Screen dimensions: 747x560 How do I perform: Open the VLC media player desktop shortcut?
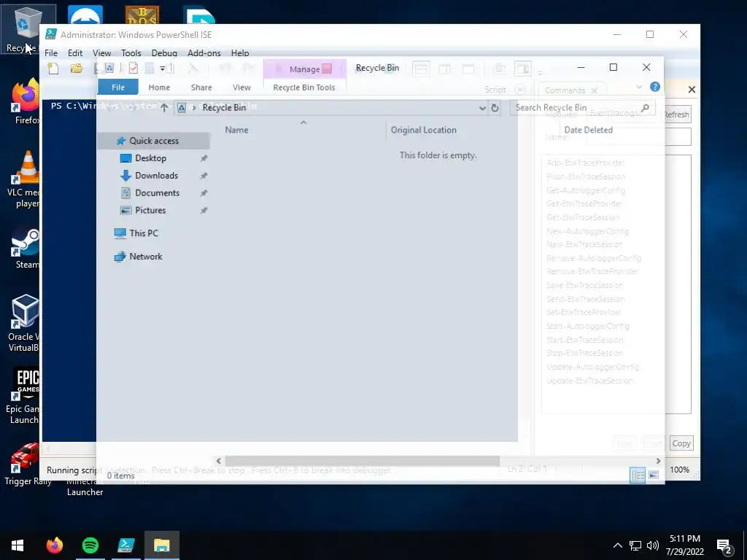coord(23,180)
